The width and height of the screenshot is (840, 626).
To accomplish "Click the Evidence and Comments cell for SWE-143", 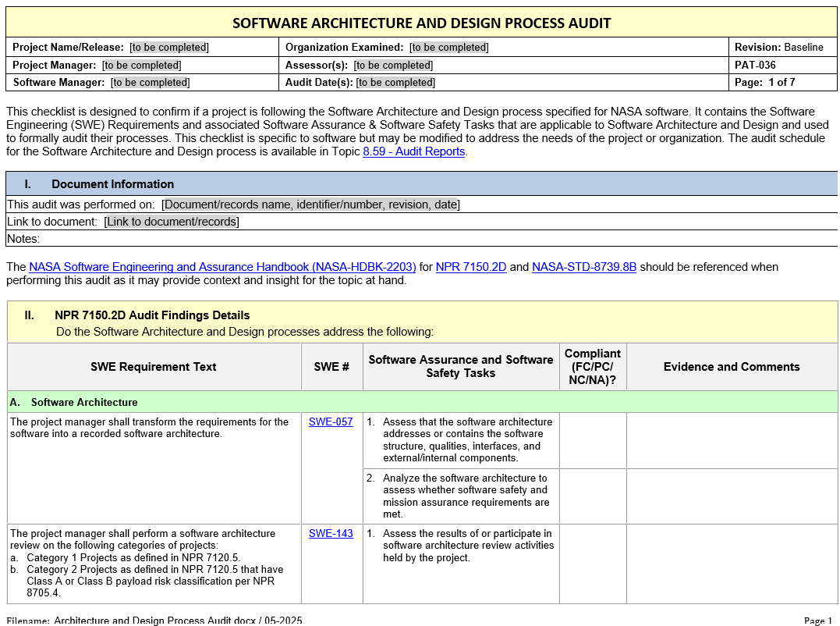I will tap(732, 564).
